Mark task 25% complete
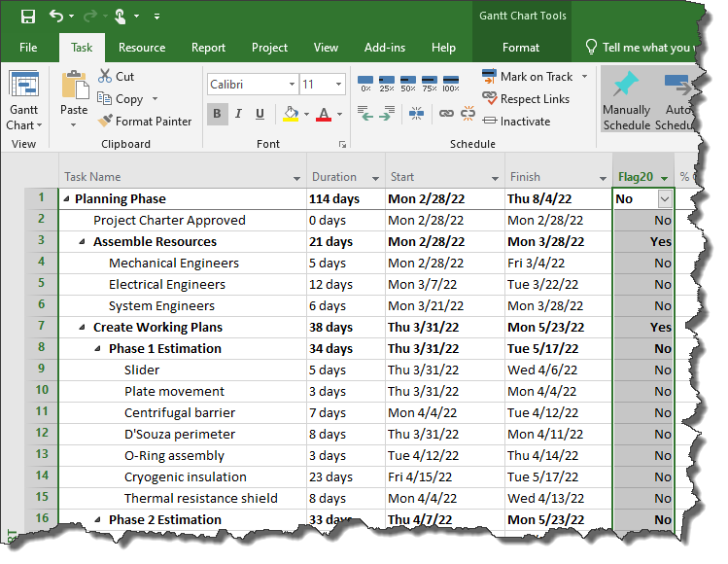Screen dimensions: 728x564 click(x=387, y=84)
